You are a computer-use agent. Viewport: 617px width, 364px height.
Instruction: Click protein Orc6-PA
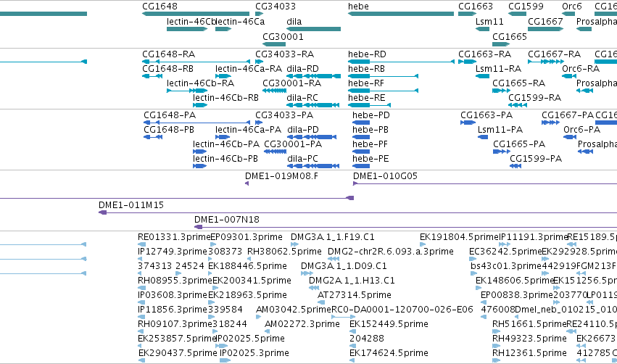(x=570, y=137)
